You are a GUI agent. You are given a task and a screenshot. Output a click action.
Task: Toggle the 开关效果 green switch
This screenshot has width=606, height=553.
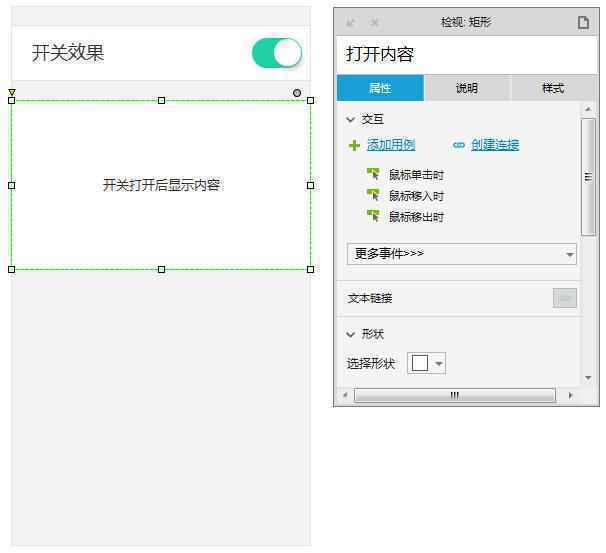[277, 53]
